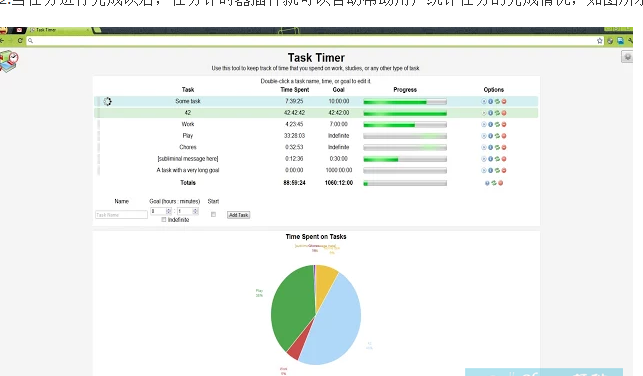Bookmark the page with the star icon
Image resolution: width=643 pixels, height=376 pixels.
(600, 41)
